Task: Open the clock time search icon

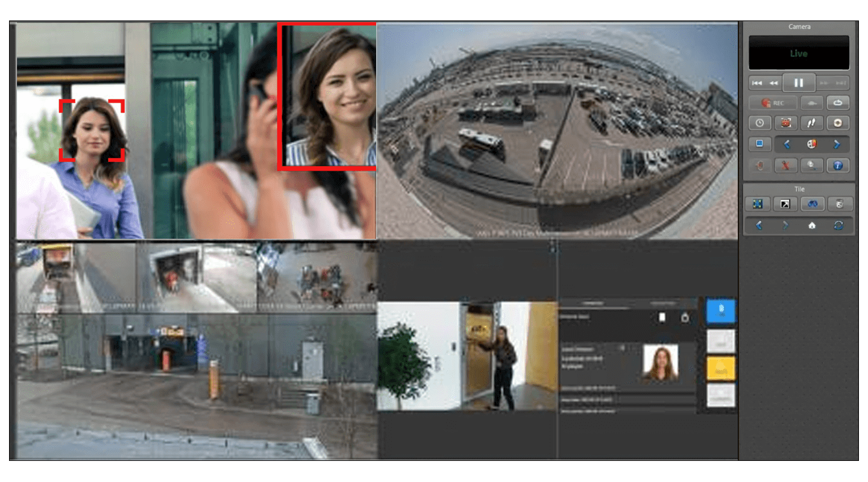Action: click(x=759, y=123)
